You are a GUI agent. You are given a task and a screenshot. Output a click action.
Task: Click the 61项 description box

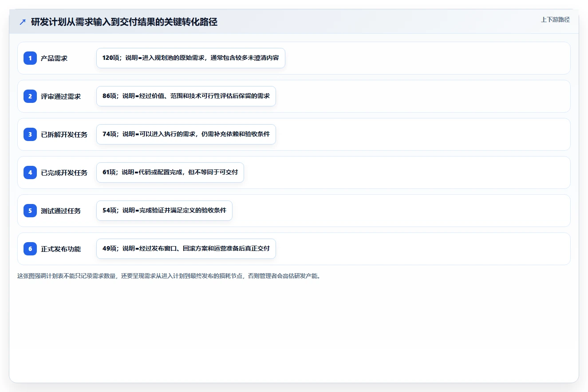(170, 172)
